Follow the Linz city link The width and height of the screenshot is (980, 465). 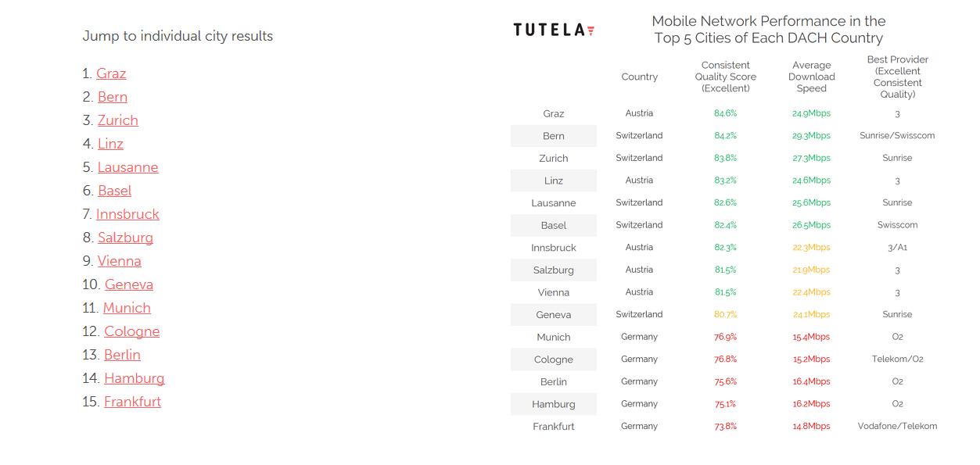pos(110,144)
